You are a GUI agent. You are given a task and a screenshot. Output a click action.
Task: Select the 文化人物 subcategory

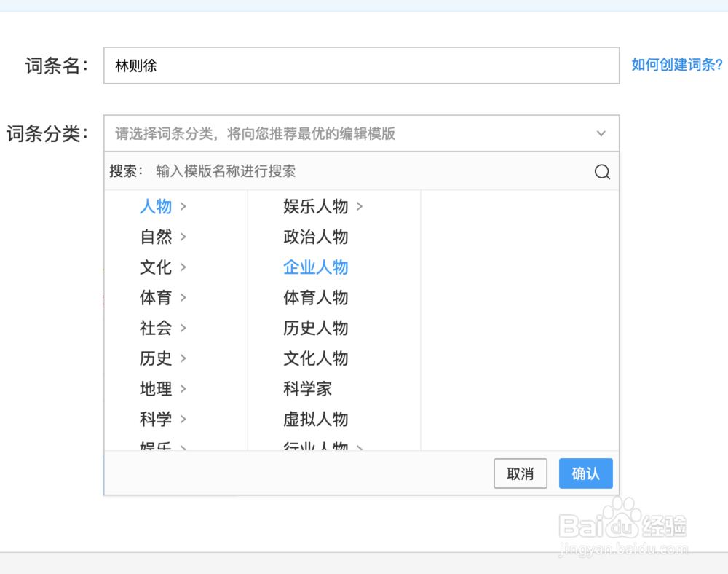point(315,358)
